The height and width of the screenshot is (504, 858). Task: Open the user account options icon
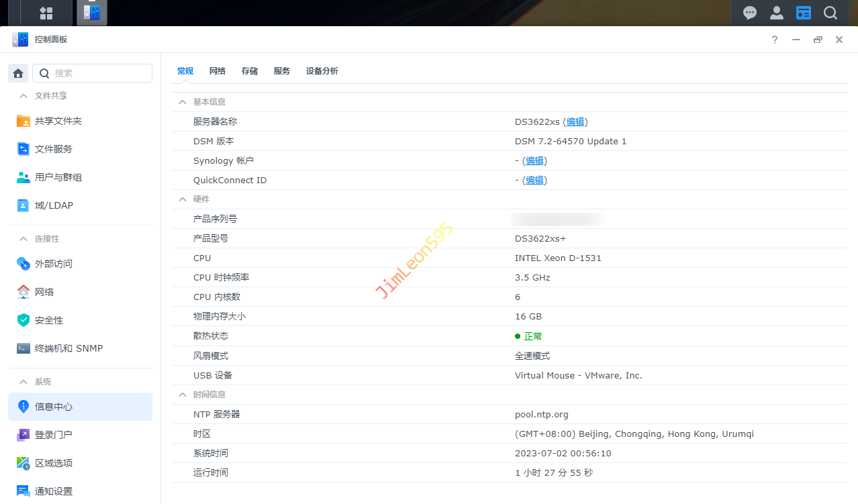tap(777, 13)
